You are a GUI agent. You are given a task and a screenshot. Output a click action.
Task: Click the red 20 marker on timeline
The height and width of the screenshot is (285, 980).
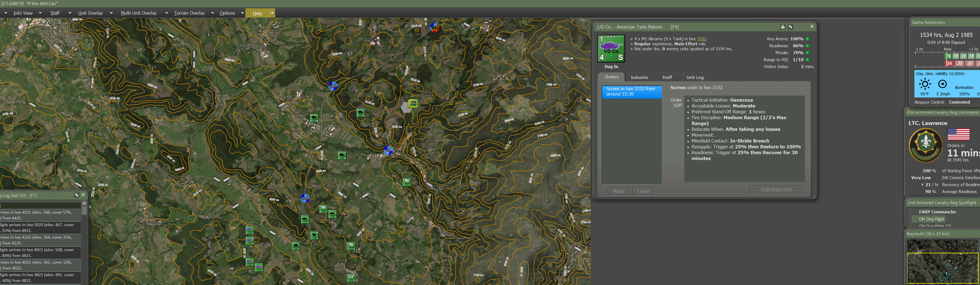click(949, 64)
